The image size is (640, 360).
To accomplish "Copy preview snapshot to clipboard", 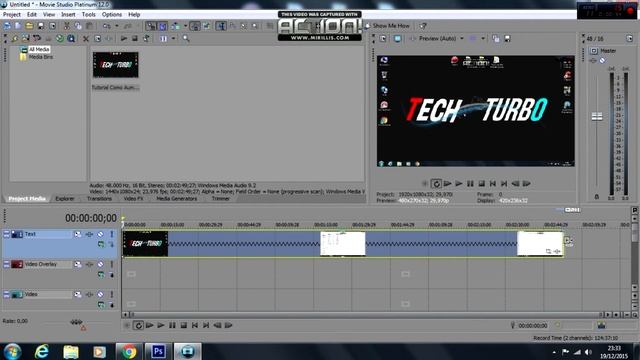I will click(496, 38).
